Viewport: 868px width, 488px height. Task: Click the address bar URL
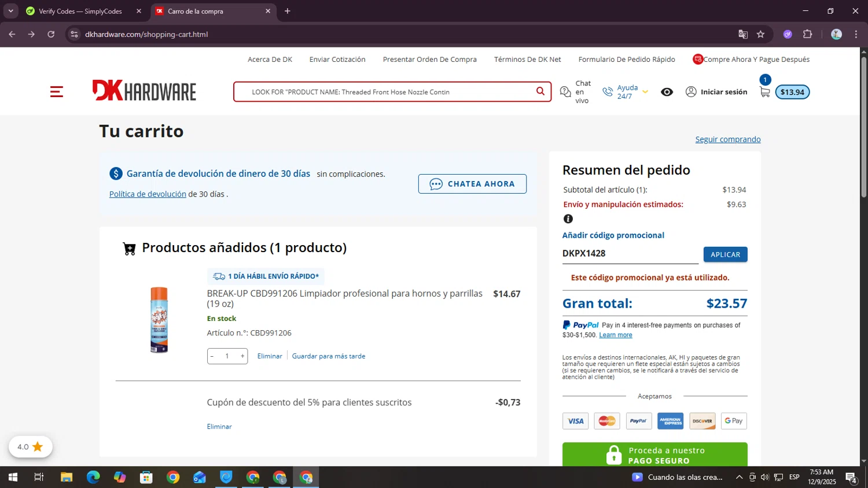coord(146,34)
